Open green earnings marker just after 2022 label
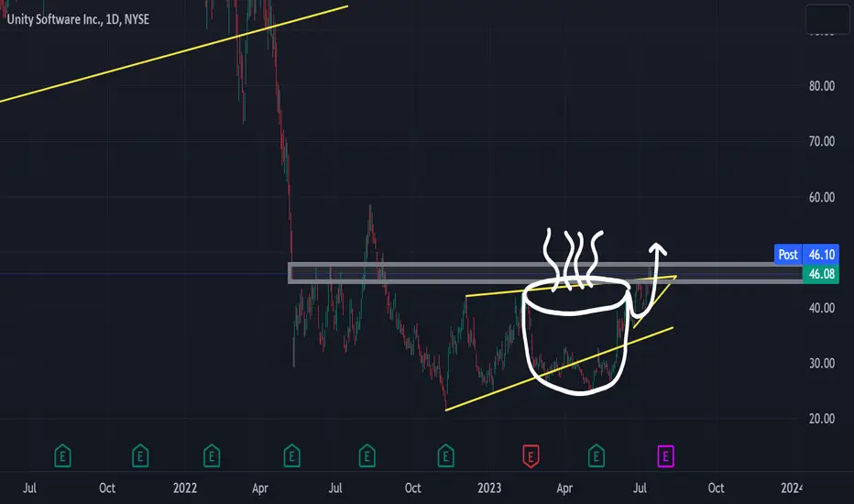Screen dimensions: 854x504 pos(212,455)
